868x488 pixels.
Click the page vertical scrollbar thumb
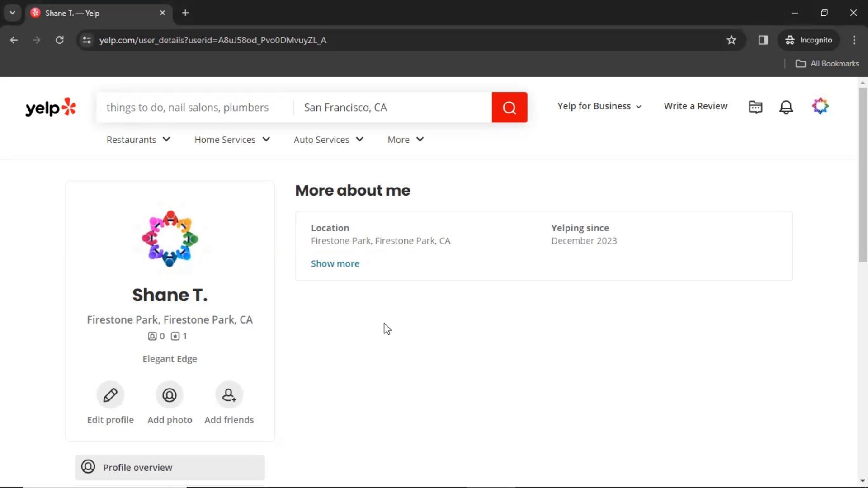click(862, 174)
